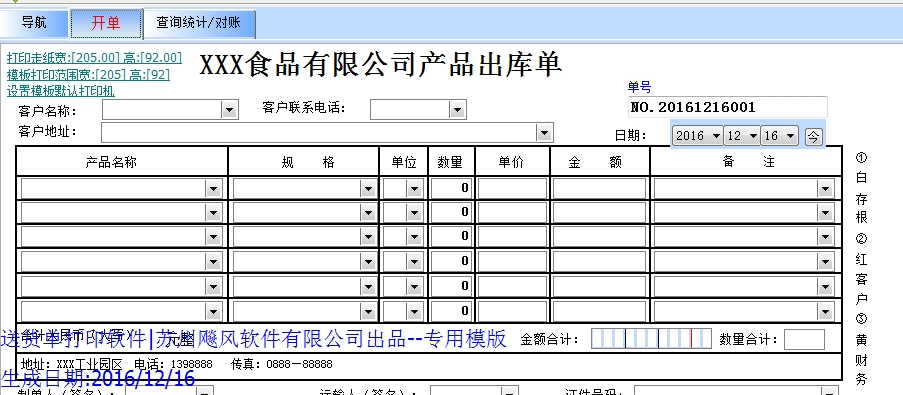The image size is (903, 395).
Task: Click the 金额合计 digit grid
Action: point(651,339)
